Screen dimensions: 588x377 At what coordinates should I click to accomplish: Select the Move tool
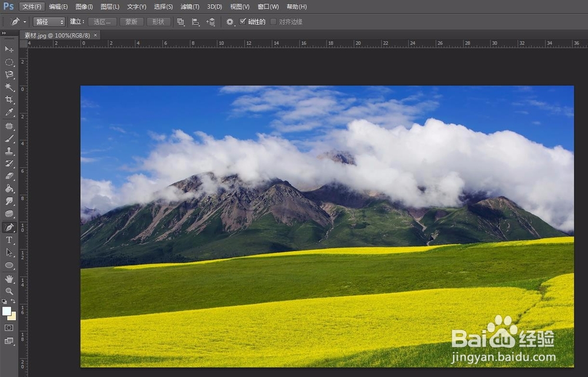pos(9,49)
